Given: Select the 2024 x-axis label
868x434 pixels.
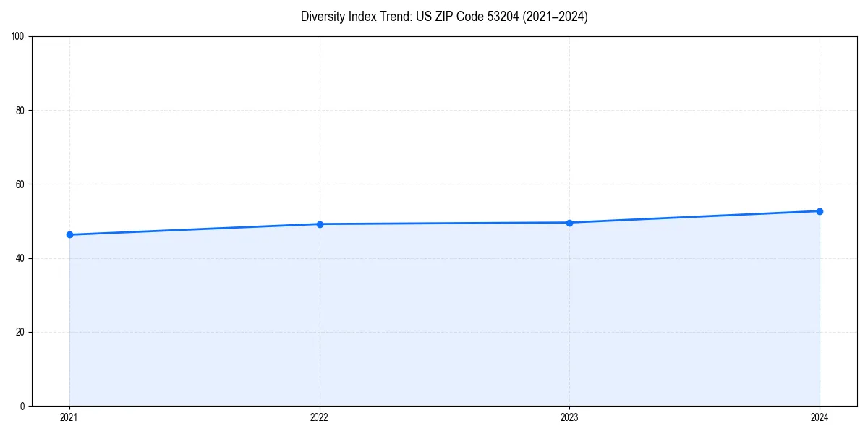Looking at the screenshot, I should click(820, 417).
